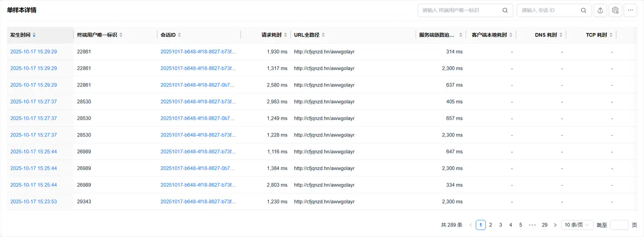Click search icon in the 会话 ID field
Screen dimensions: 644x237
(x=584, y=10)
